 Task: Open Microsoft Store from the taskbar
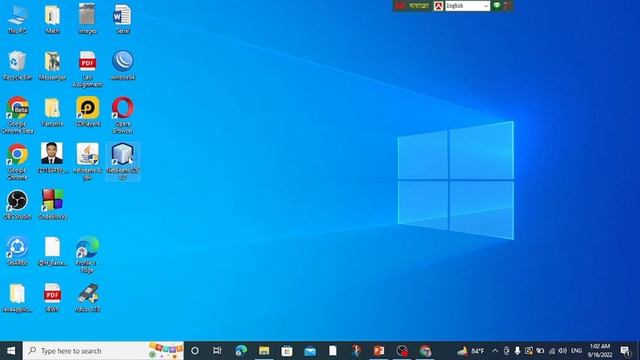click(287, 351)
